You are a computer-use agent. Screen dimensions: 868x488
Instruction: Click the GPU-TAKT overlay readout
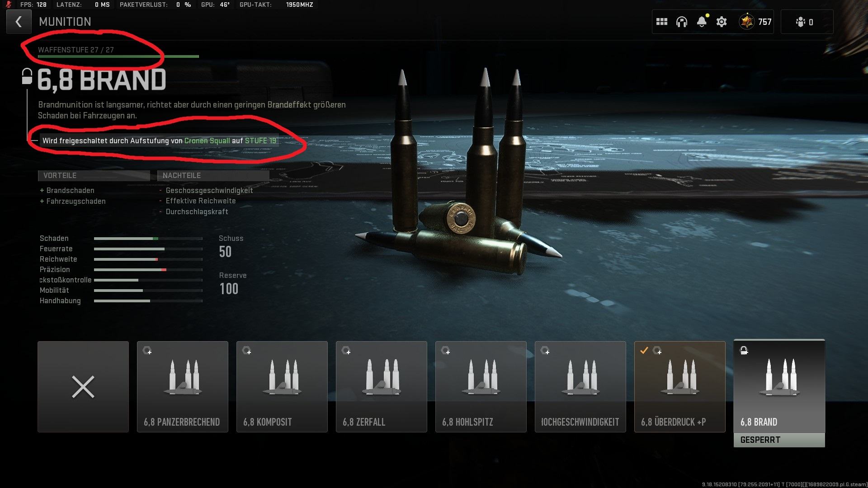[x=276, y=5]
